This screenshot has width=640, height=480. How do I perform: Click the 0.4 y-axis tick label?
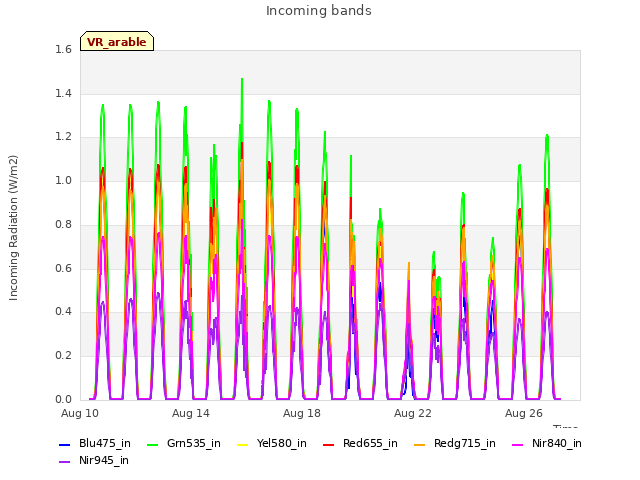point(63,311)
